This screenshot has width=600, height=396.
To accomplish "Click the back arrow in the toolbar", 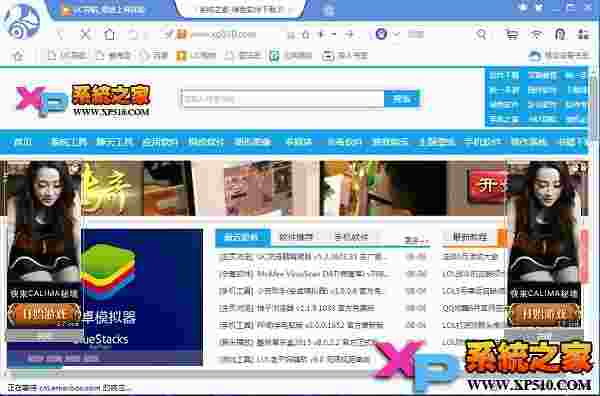I will click(60, 35).
